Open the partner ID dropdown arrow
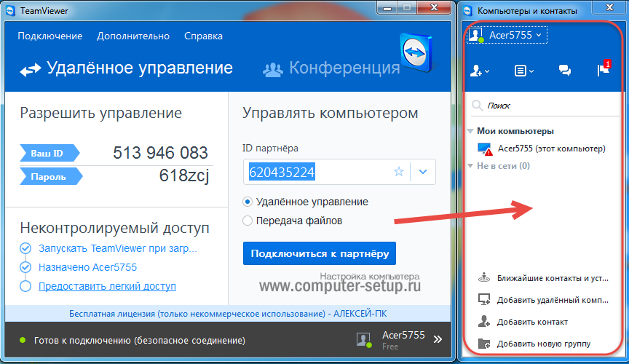629x364 pixels. pyautogui.click(x=423, y=172)
